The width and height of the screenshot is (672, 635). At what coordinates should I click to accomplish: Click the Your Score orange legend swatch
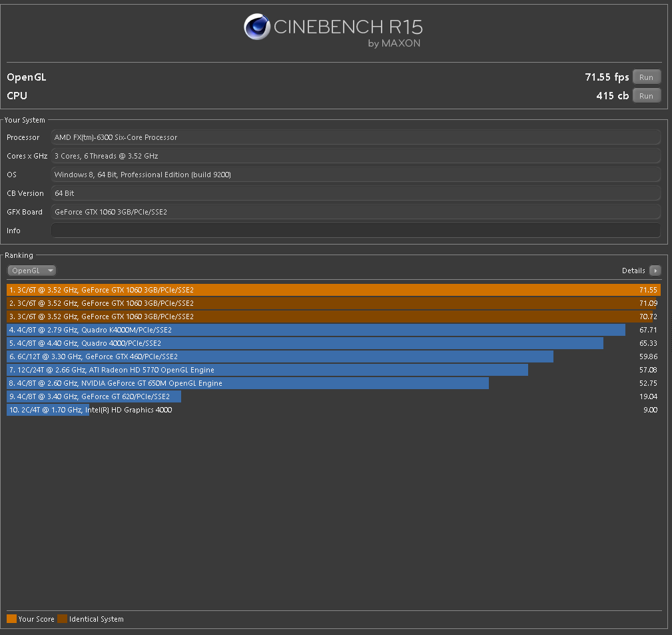point(11,619)
